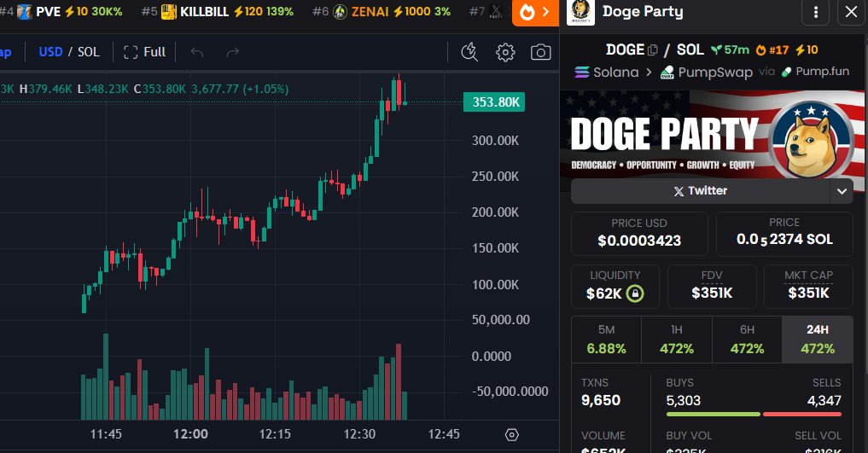This screenshot has height=453, width=868.
Task: Select the 24H timeframe tab
Action: coord(817,340)
